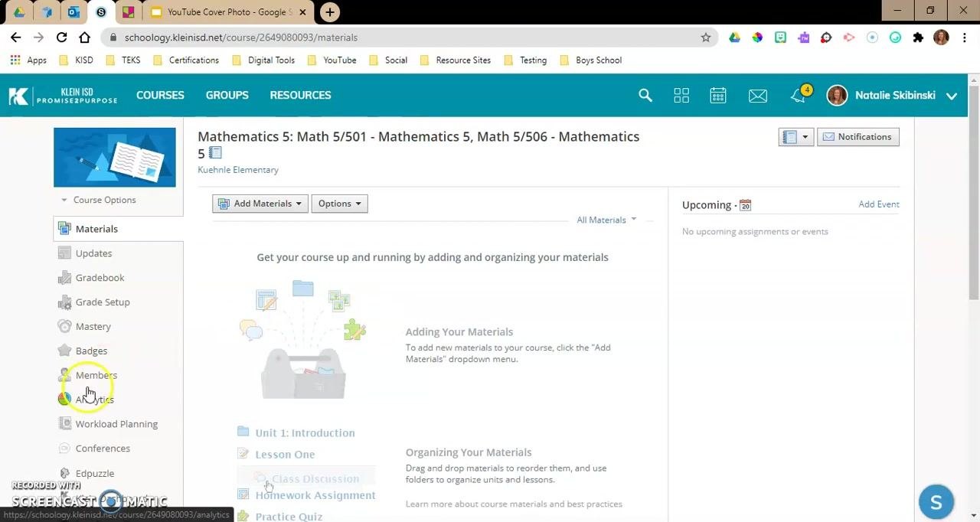
Task: Open Mastery in course sidebar
Action: pyautogui.click(x=93, y=327)
